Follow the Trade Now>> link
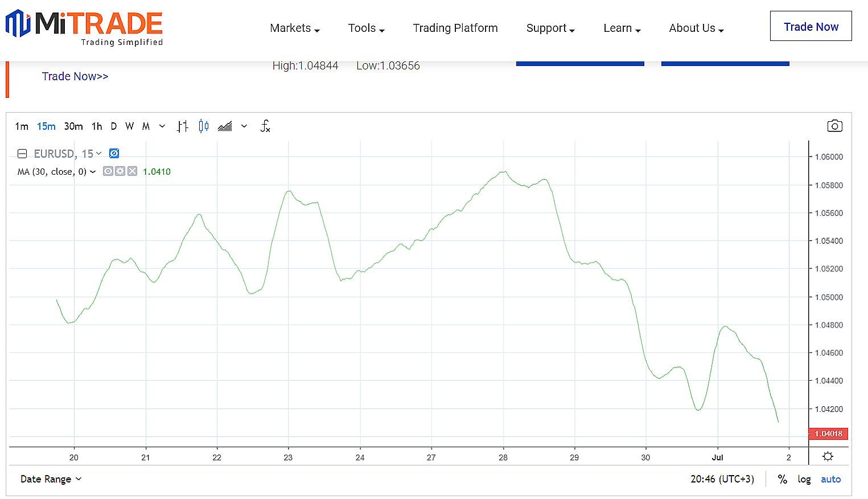The height and width of the screenshot is (499, 868). pyautogui.click(x=75, y=76)
